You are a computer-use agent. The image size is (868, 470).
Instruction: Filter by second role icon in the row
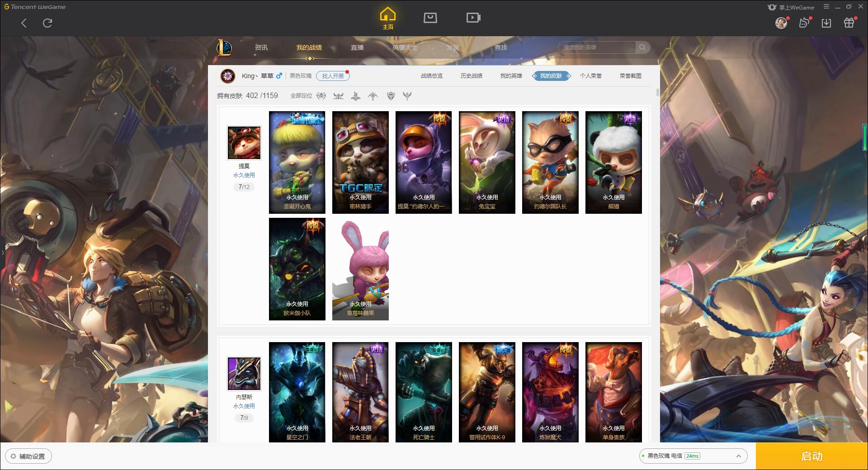[x=338, y=96]
